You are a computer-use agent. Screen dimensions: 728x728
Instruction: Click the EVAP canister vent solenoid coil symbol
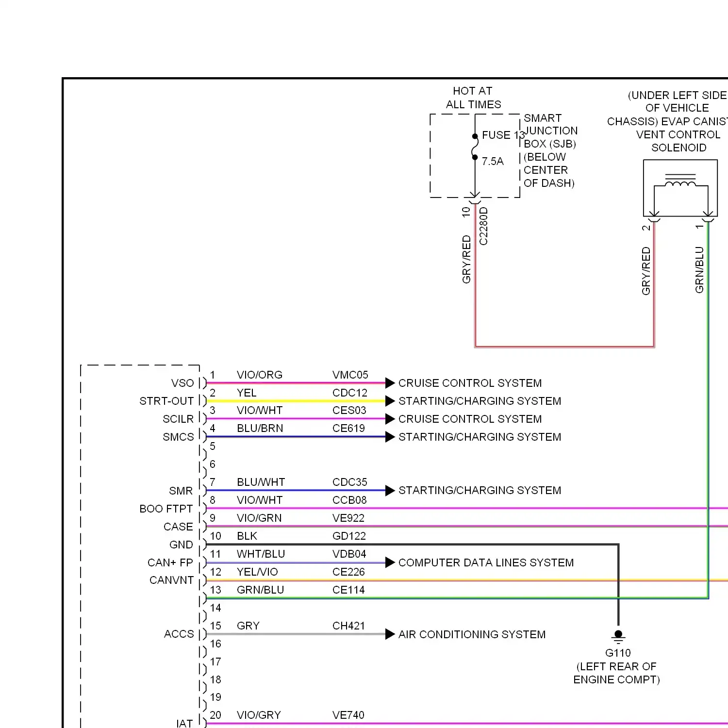pyautogui.click(x=680, y=181)
